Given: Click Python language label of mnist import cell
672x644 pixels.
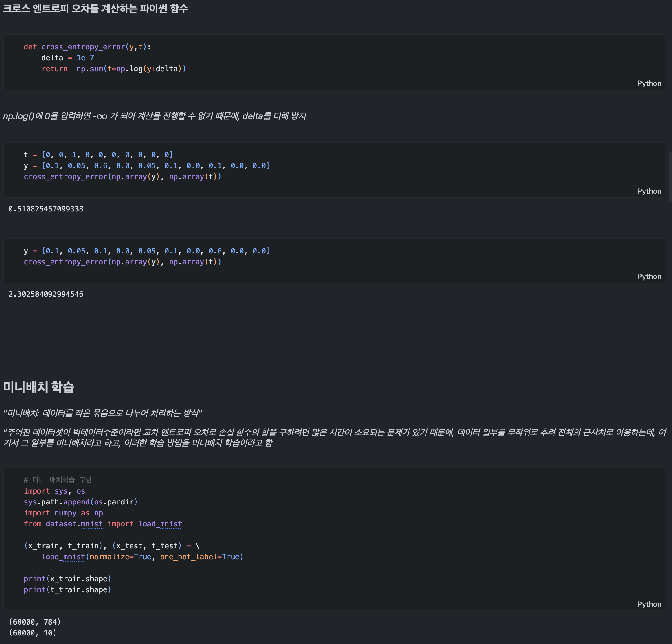Looking at the screenshot, I should pyautogui.click(x=649, y=604).
